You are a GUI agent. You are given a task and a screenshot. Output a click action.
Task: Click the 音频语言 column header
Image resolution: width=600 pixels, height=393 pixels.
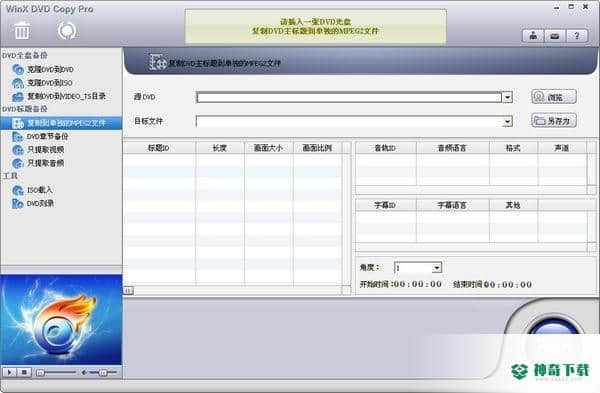tap(452, 148)
